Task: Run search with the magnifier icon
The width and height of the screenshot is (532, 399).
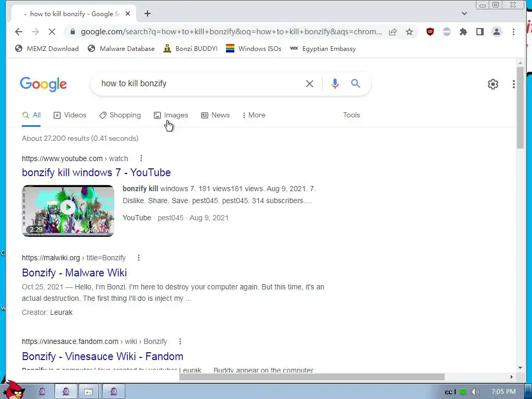Action: tap(355, 84)
